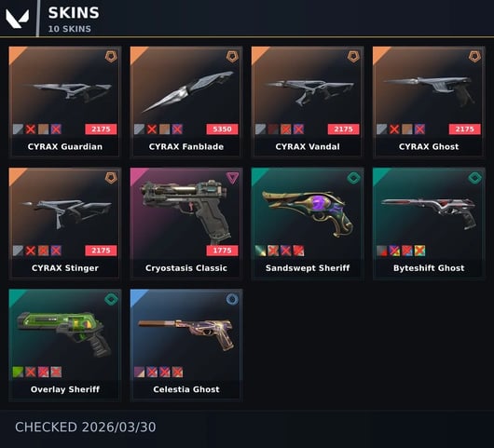The height and width of the screenshot is (448, 494).
Task: Select the tan variant swatch on CYRAX Fanblade
Action: click(165, 129)
